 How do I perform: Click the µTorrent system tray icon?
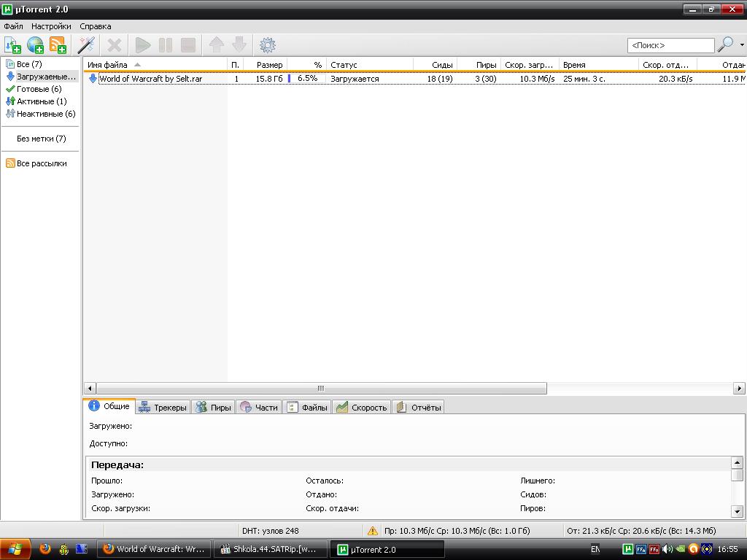click(x=628, y=549)
